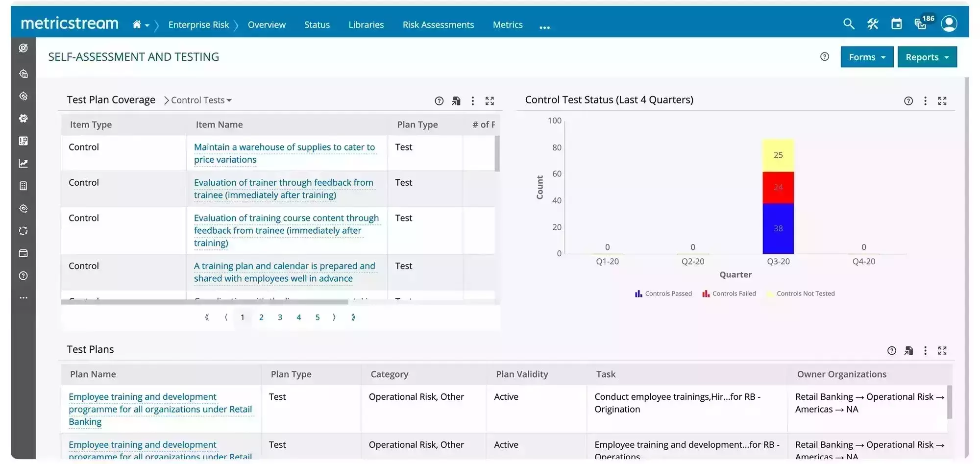Go to page 2 of coverage table
980x464 pixels.
pos(261,317)
